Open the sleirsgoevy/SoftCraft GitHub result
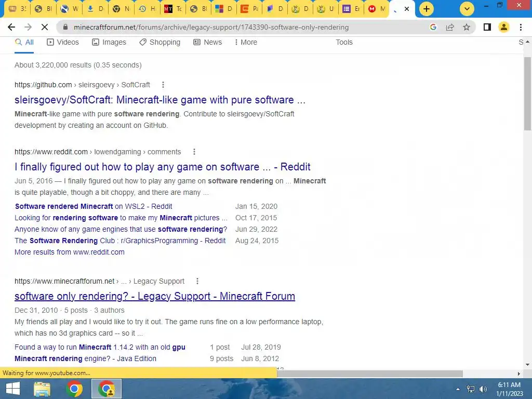532x399 pixels. 160,100
